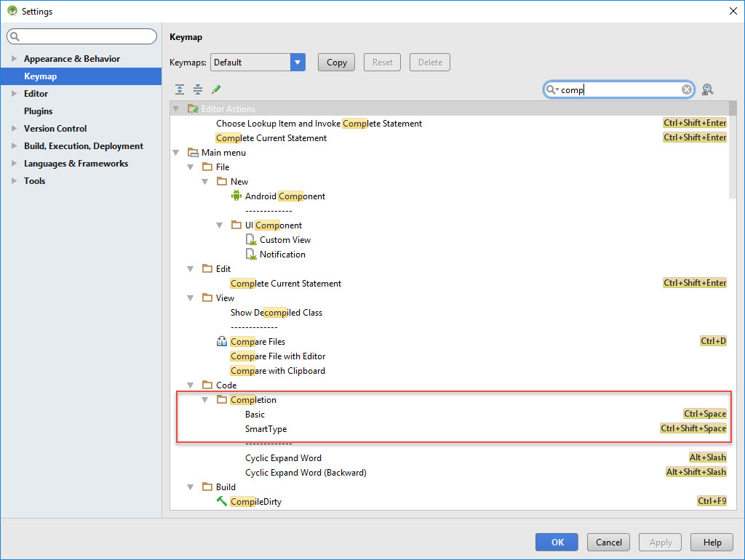
Task: Click the green pencil edit shortcut icon
Action: [x=216, y=89]
